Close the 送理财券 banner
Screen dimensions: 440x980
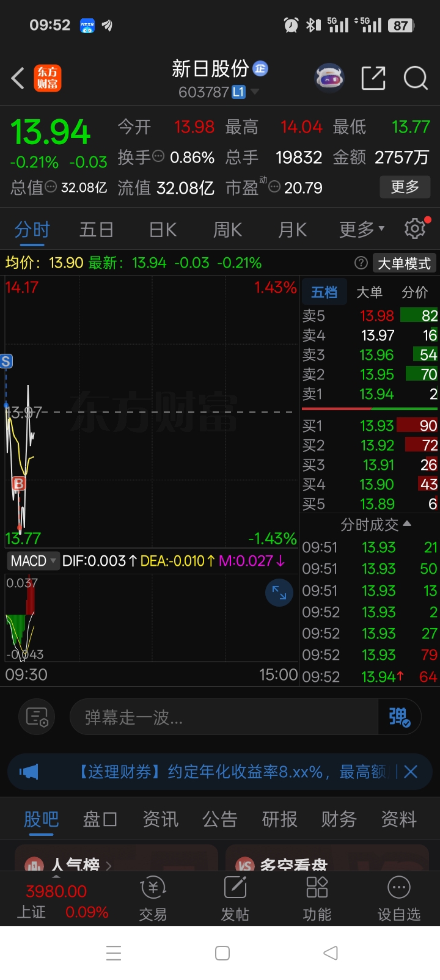pyautogui.click(x=411, y=772)
